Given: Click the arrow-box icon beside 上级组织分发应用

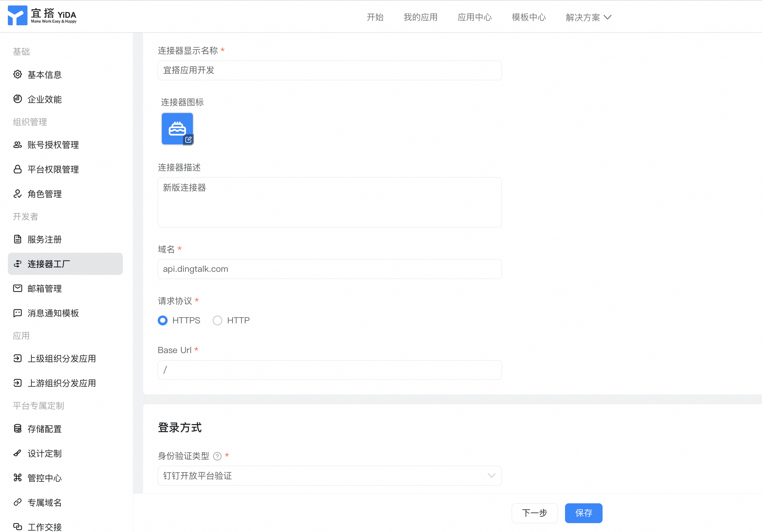Looking at the screenshot, I should point(17,359).
